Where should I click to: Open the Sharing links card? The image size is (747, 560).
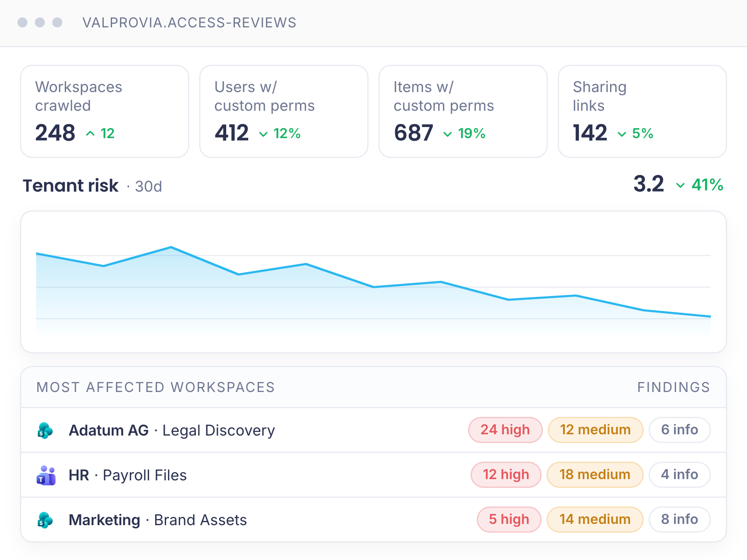[642, 111]
